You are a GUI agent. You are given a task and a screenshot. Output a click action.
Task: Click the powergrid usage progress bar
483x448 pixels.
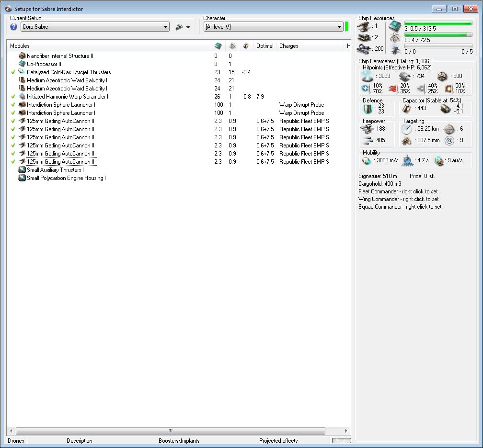point(438,35)
